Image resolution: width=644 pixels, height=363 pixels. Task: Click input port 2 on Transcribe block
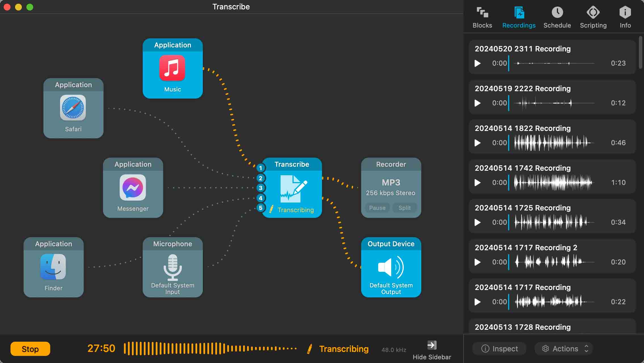(x=261, y=178)
